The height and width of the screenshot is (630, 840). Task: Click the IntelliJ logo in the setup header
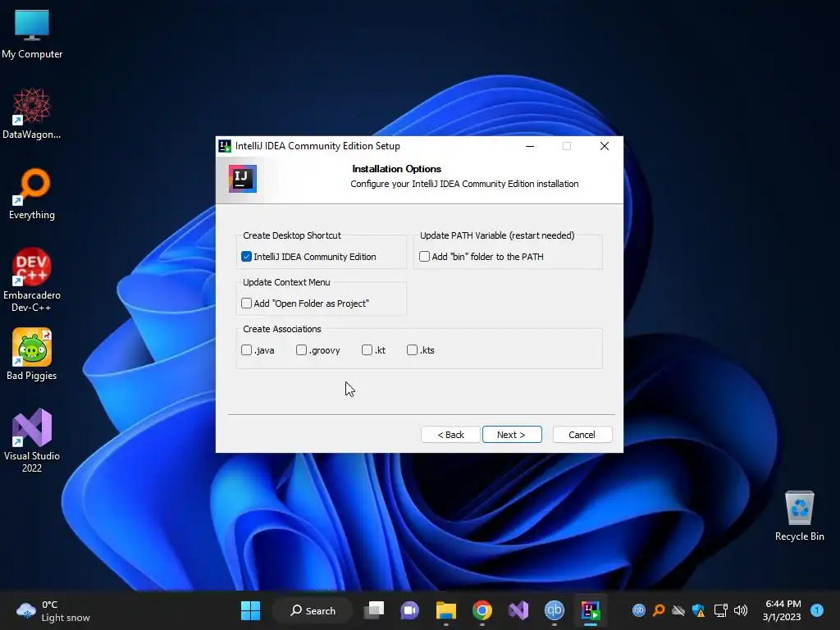coord(243,178)
